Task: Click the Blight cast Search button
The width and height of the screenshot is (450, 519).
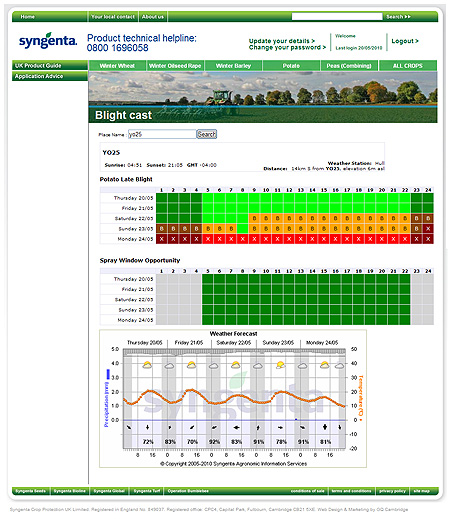Action: click(x=207, y=134)
